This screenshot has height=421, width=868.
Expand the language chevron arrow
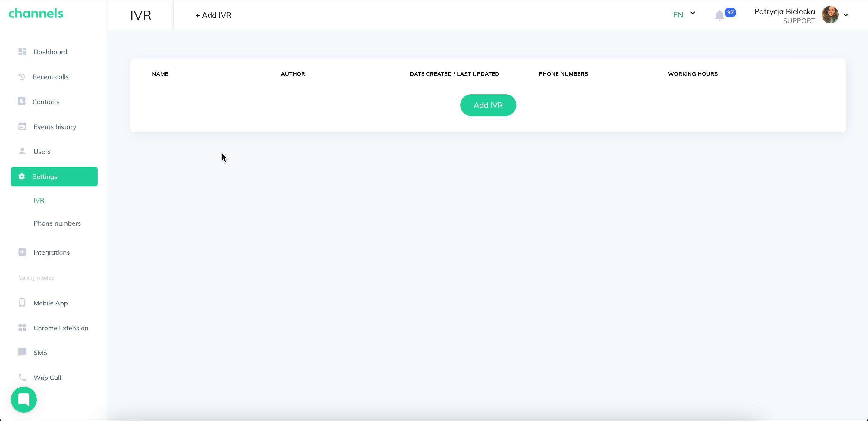coord(693,13)
